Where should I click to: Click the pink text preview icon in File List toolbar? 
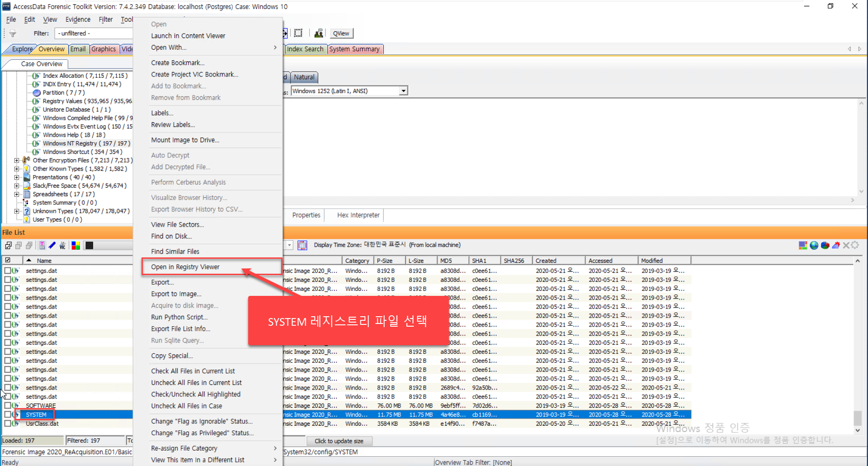pos(42,246)
